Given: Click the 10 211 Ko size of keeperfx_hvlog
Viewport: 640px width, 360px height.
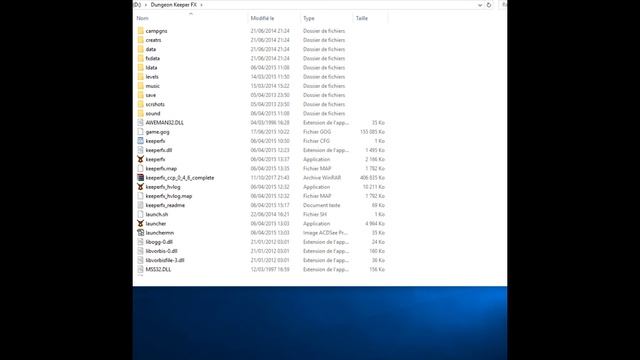Looking at the screenshot, I should tap(374, 187).
